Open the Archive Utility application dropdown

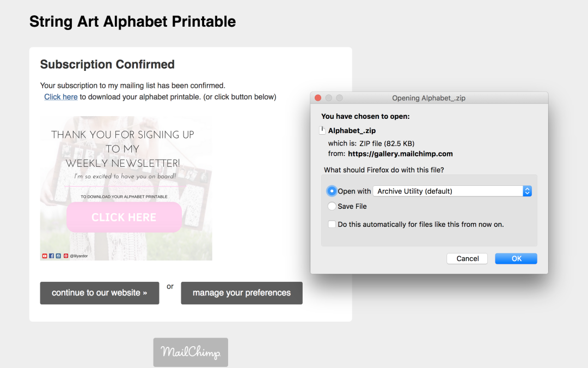coord(452,191)
